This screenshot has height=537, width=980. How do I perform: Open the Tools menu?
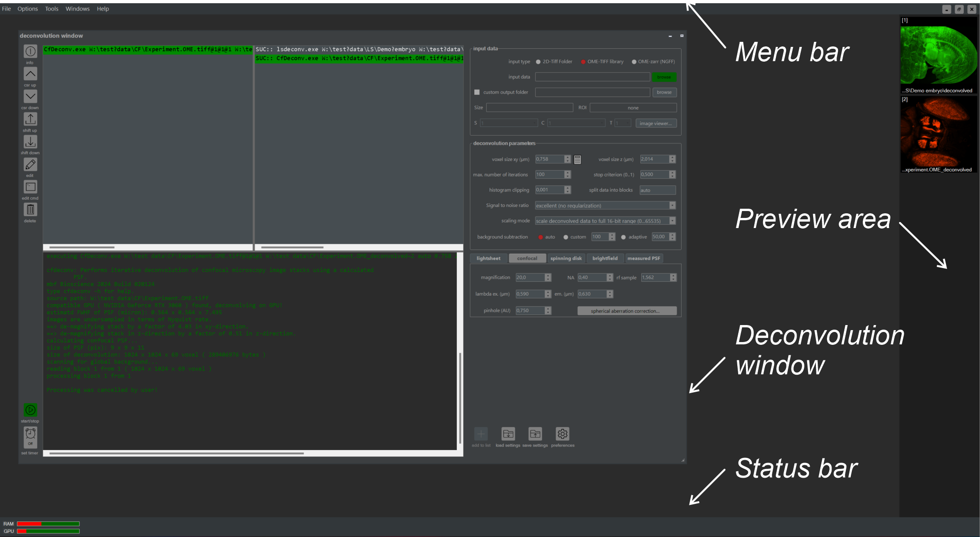pos(51,9)
